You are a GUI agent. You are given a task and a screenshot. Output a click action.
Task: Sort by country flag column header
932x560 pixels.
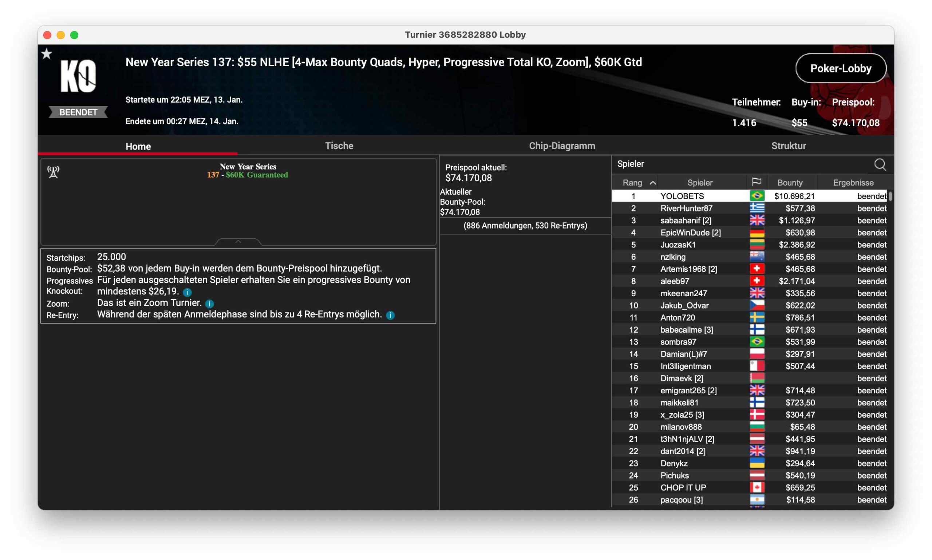click(757, 182)
